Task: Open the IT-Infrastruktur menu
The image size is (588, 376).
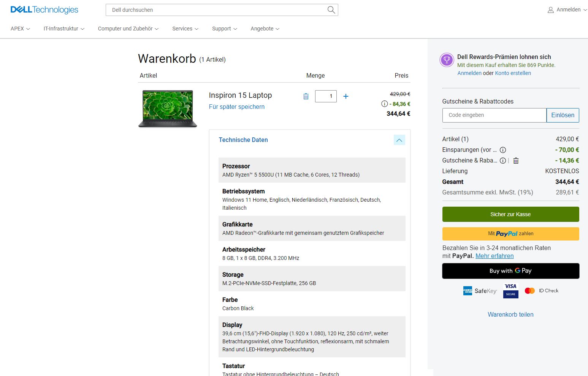Action: (64, 29)
